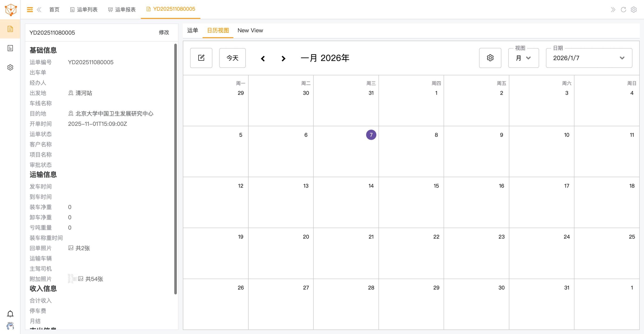Click the 今天 button
Viewport: 644px width, 334px height.
pyautogui.click(x=232, y=58)
